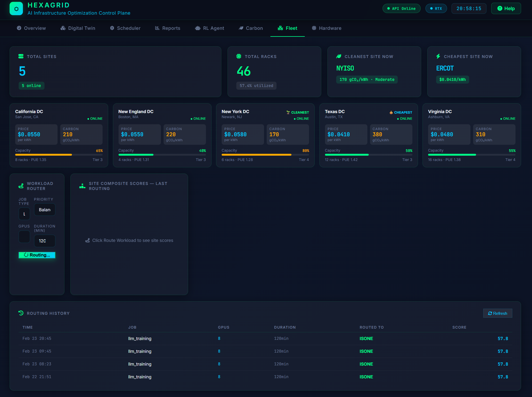Click the glowing Routing button
The image size is (532, 397).
coord(37,255)
